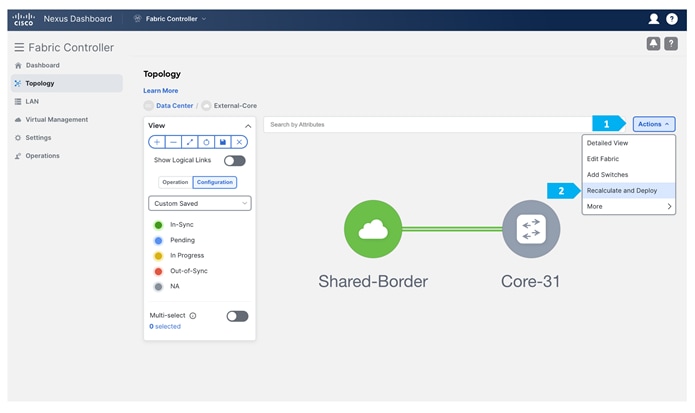Click the Settings gear icon
The height and width of the screenshot is (413, 695).
[x=18, y=138]
